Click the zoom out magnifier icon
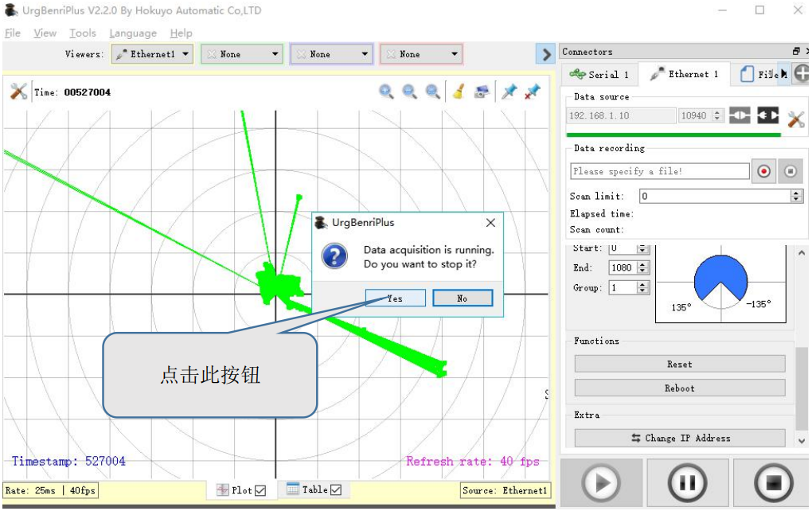 point(409,92)
